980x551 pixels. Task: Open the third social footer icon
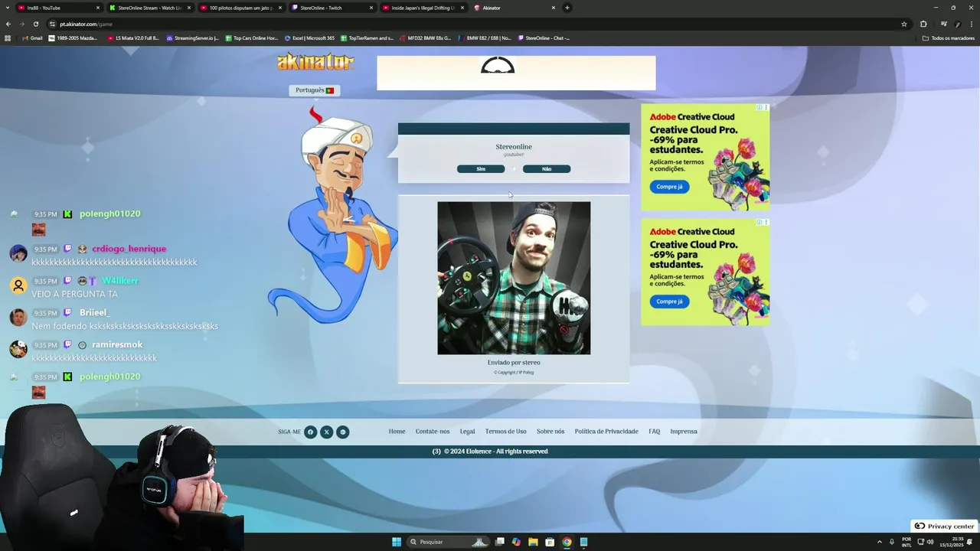[343, 432]
